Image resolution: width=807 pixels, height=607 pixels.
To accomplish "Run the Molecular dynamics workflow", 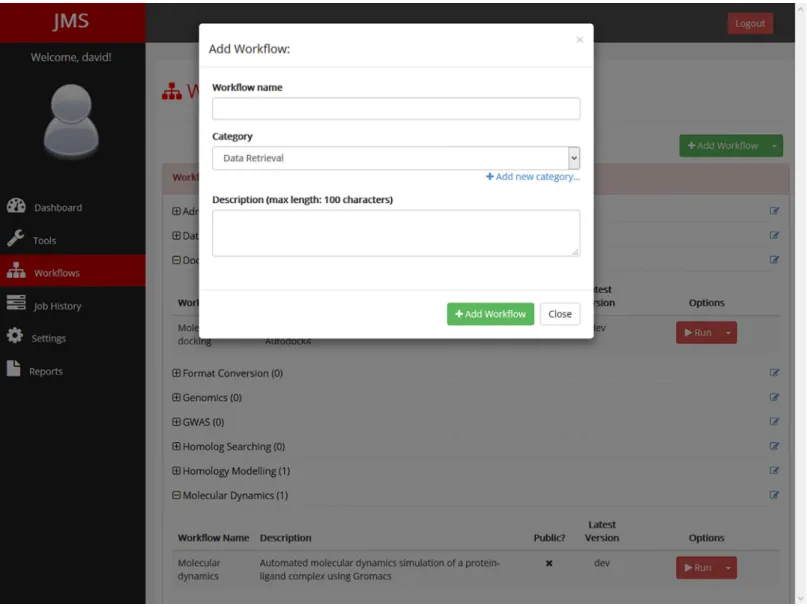I will pos(698,568).
